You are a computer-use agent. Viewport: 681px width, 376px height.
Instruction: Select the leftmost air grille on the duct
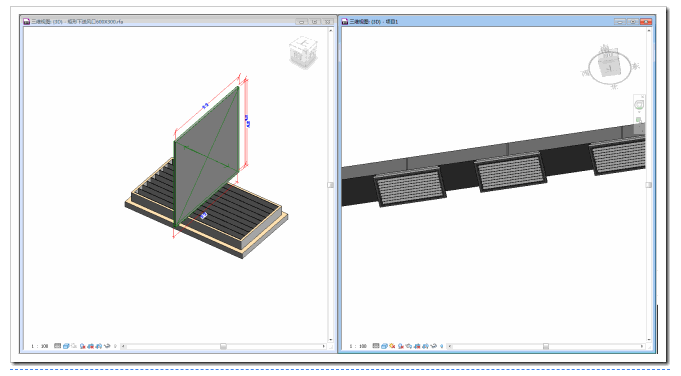(410, 187)
